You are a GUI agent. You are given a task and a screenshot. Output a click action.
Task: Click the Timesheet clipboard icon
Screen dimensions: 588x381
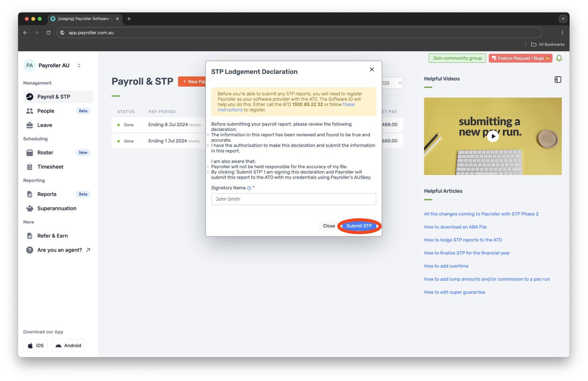pyautogui.click(x=30, y=167)
